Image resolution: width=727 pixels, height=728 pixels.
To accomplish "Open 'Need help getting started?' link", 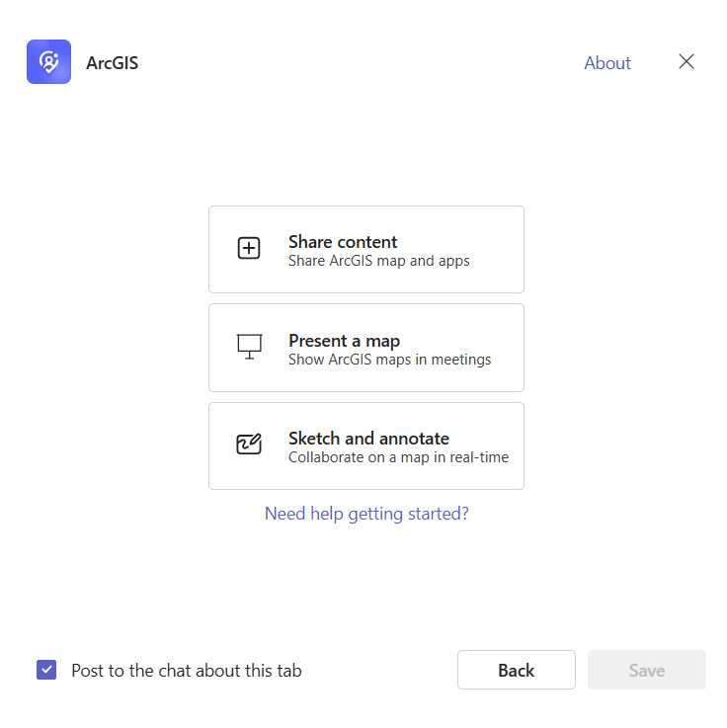I will 366,514.
